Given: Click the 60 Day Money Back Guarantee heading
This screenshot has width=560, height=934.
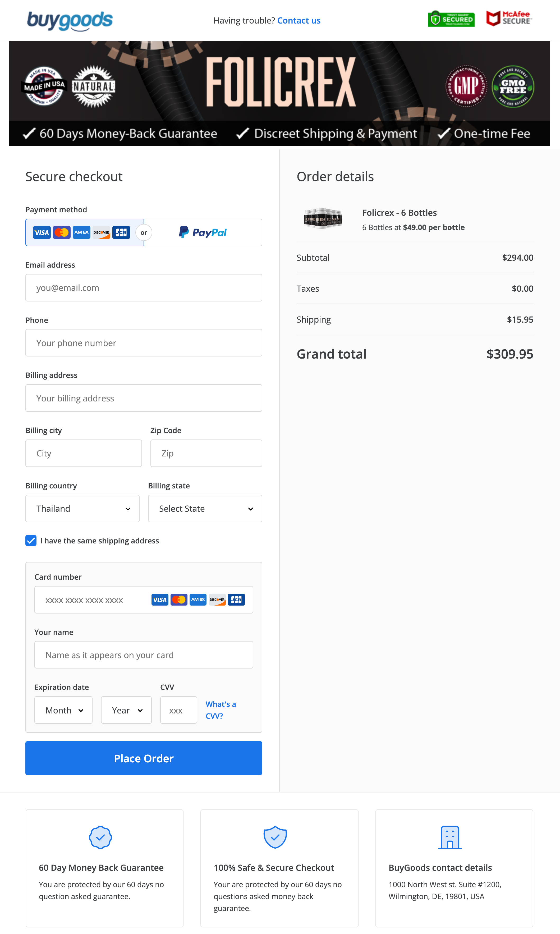Looking at the screenshot, I should click(x=101, y=868).
